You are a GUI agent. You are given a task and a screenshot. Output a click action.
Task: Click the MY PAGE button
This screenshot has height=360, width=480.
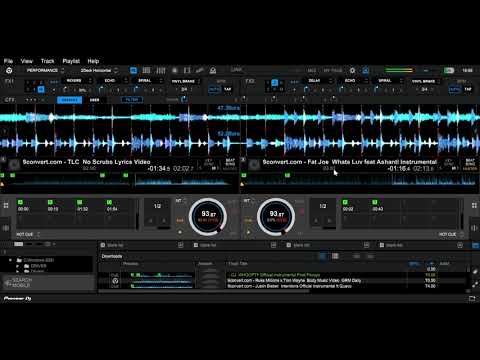(333, 70)
